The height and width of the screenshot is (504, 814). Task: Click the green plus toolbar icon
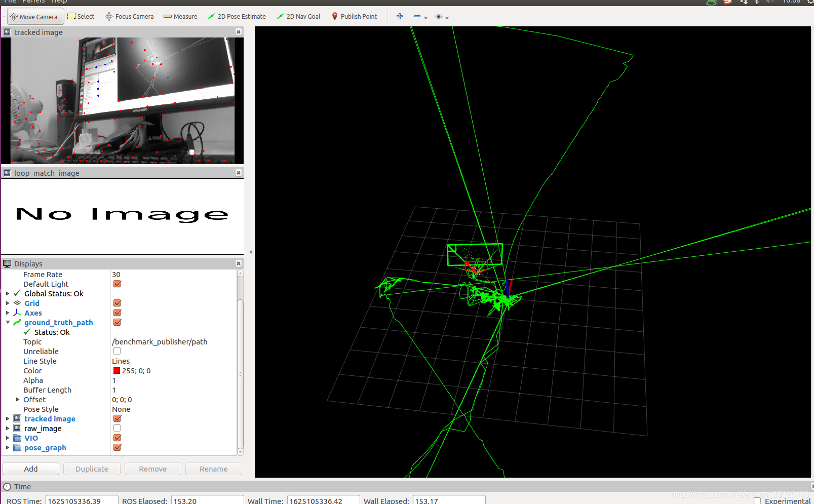400,16
